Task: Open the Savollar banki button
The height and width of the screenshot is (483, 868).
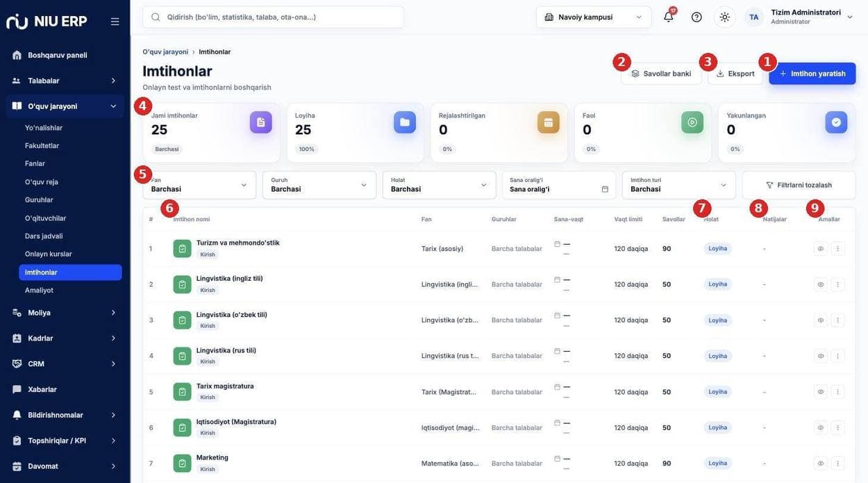Action: 661,74
